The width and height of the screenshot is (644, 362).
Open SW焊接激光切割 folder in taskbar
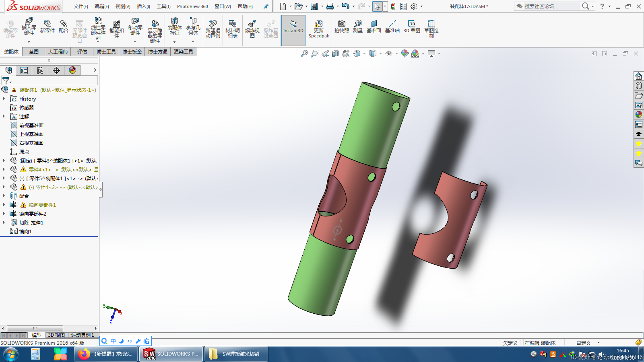pyautogui.click(x=236, y=354)
